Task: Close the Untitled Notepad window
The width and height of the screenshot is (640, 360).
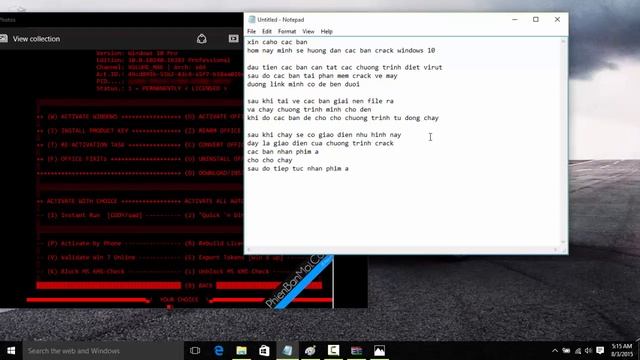Action: tap(557, 19)
